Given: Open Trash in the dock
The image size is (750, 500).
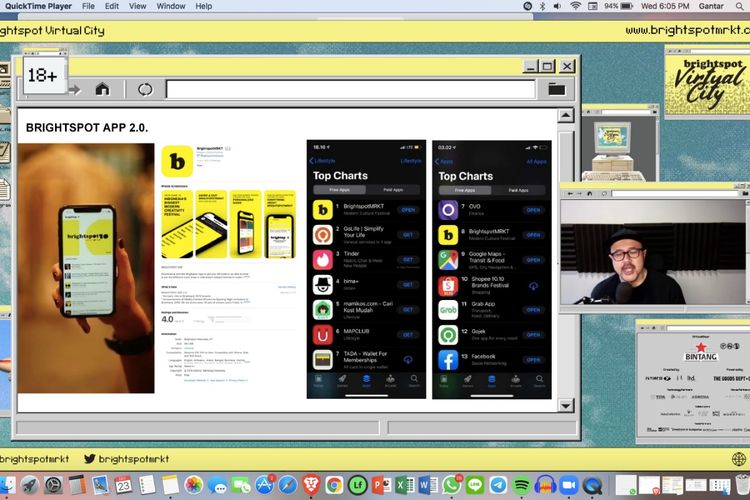Looking at the screenshot, I should click(742, 484).
